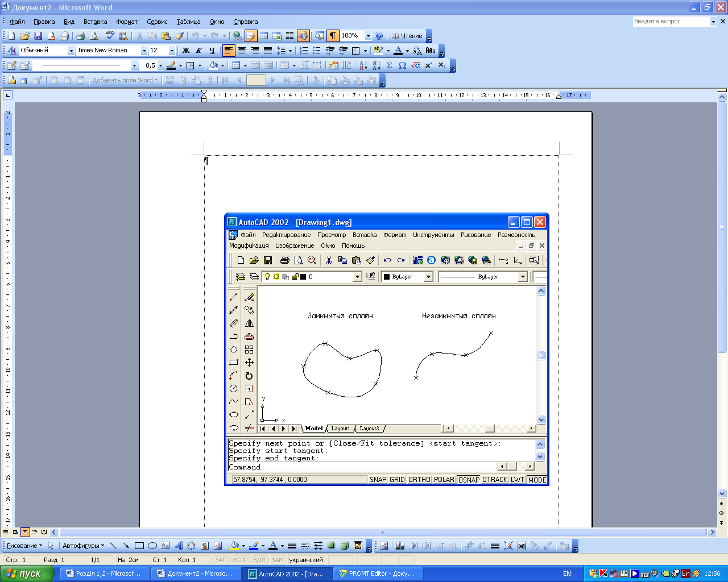The width and height of the screenshot is (728, 582).
Task: Set paragraph alignment to left
Action: click(x=229, y=51)
